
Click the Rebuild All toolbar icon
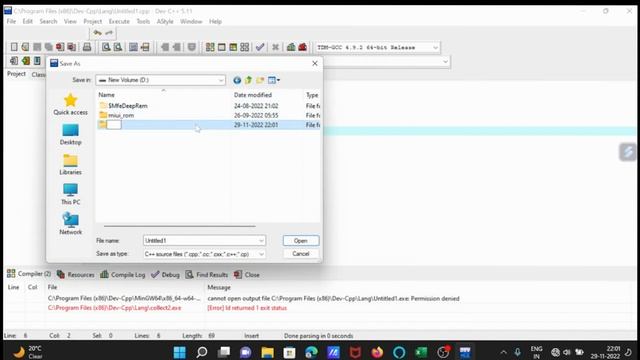244,47
